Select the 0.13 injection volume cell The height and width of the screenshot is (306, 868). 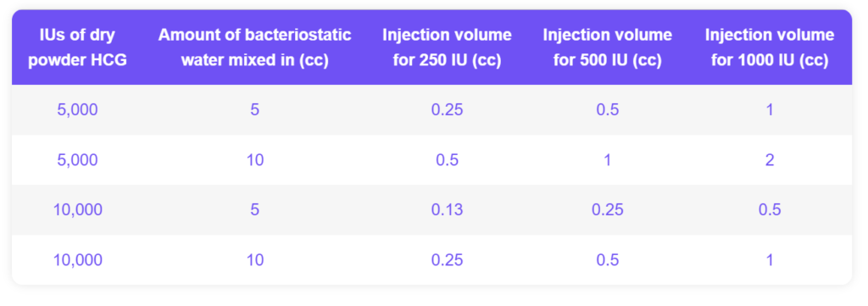[447, 209]
